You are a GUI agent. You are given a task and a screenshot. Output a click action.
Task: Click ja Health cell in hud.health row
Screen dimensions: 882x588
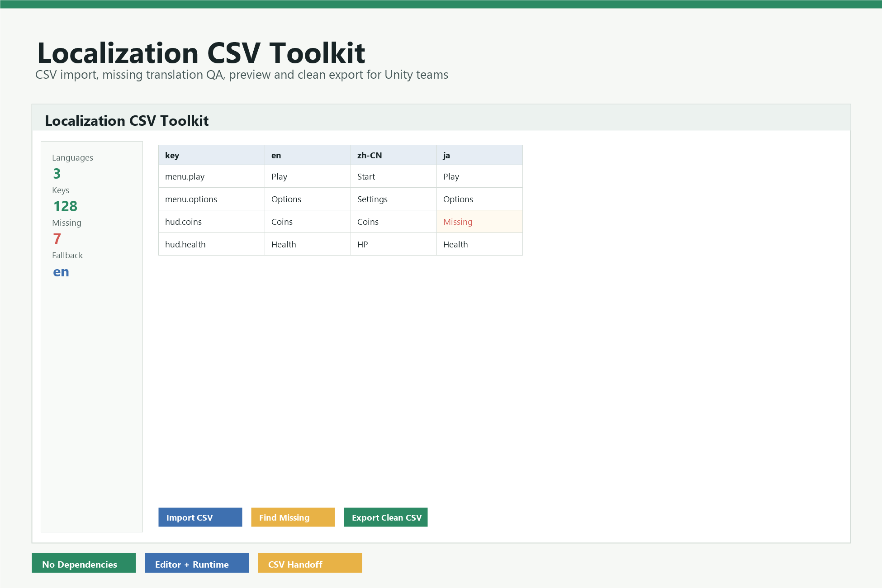pos(479,244)
